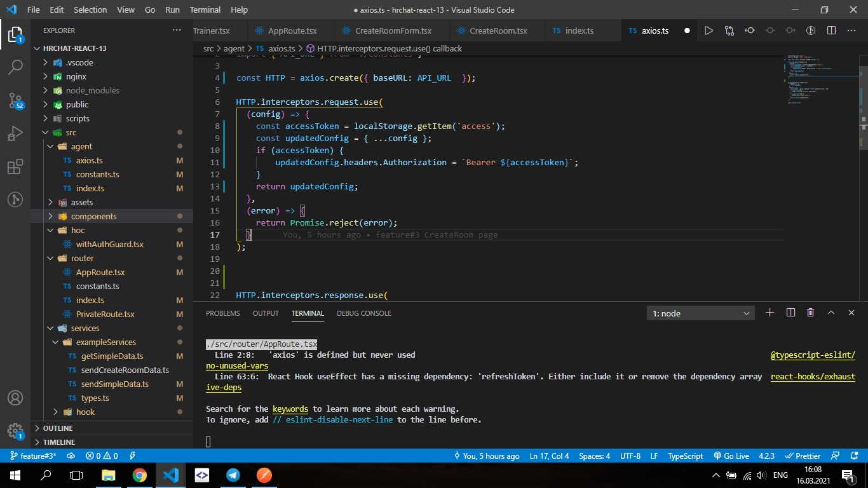Click branch feature#3* in status bar
The image size is (868, 488).
coord(33,456)
